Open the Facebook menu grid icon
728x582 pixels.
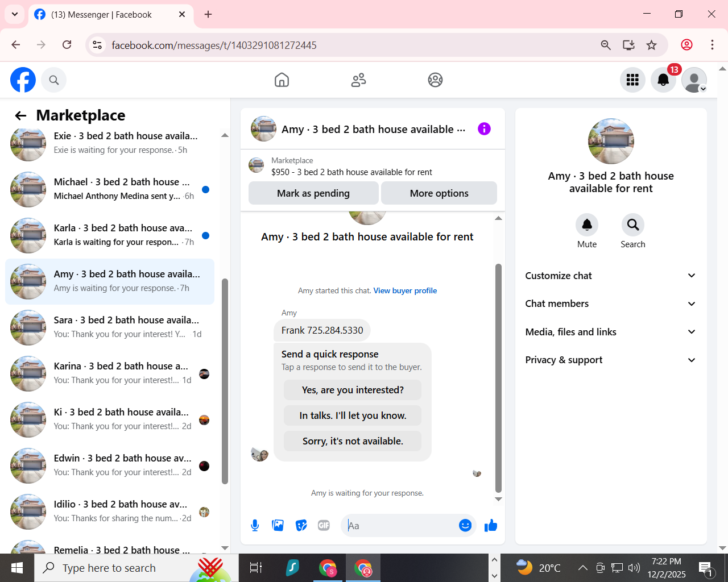(x=632, y=80)
